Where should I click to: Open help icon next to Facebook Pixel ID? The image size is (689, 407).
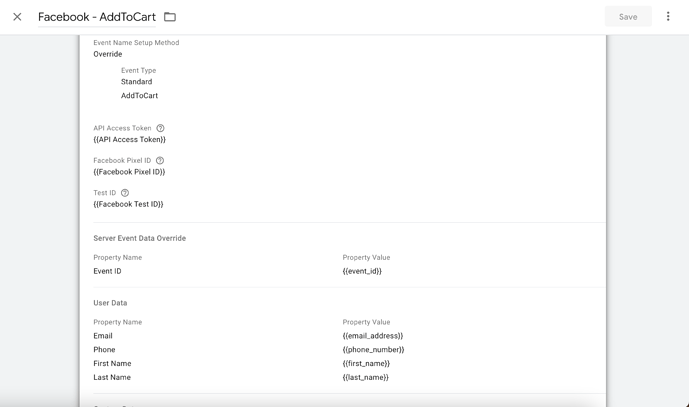pos(160,160)
